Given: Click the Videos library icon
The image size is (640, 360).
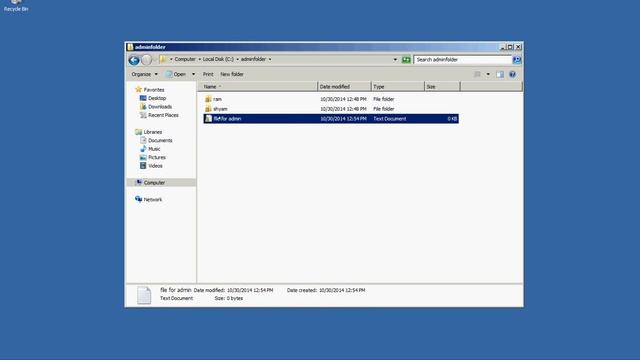Looking at the screenshot, I should (143, 166).
